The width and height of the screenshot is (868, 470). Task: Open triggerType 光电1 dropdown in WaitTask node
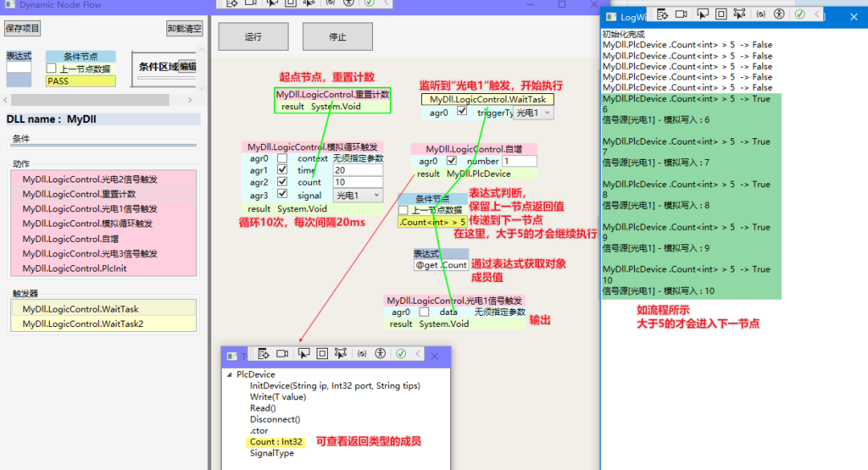coord(533,112)
